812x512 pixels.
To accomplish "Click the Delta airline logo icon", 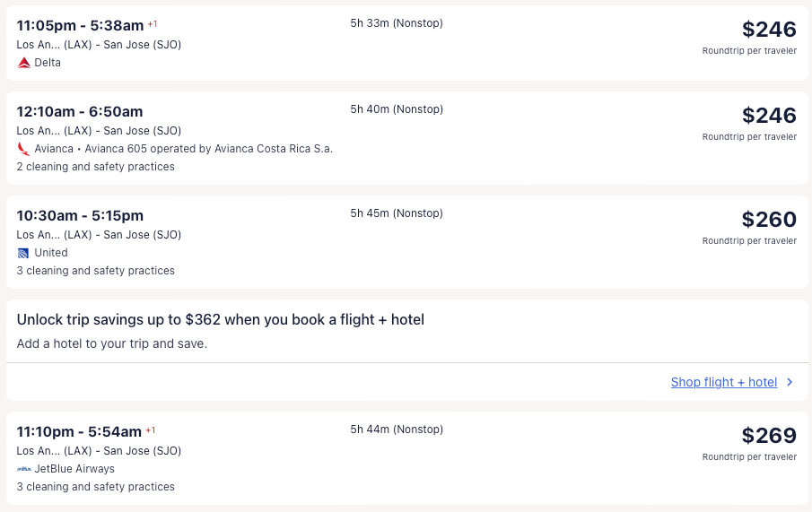I will (x=23, y=63).
